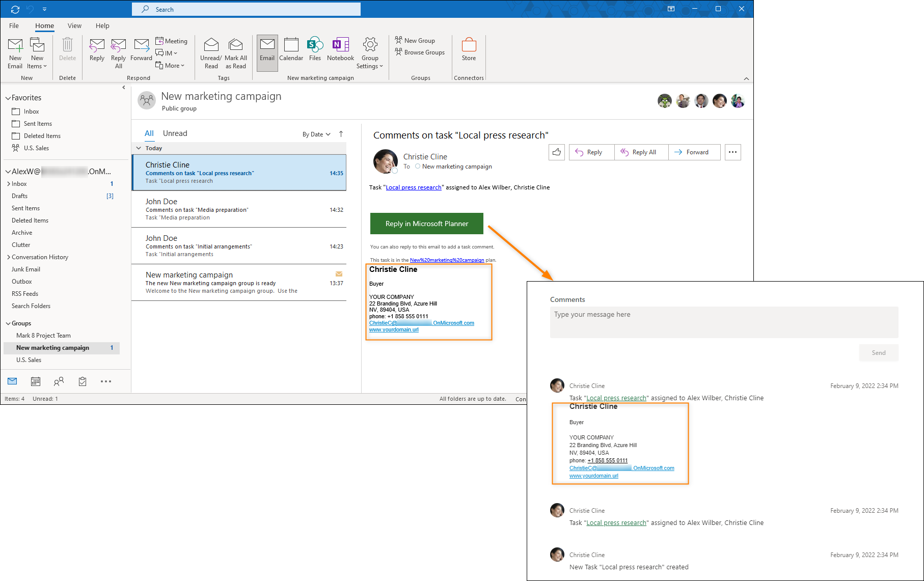This screenshot has width=924, height=581.
Task: Click the Meeting reply icon
Action: 172,41
